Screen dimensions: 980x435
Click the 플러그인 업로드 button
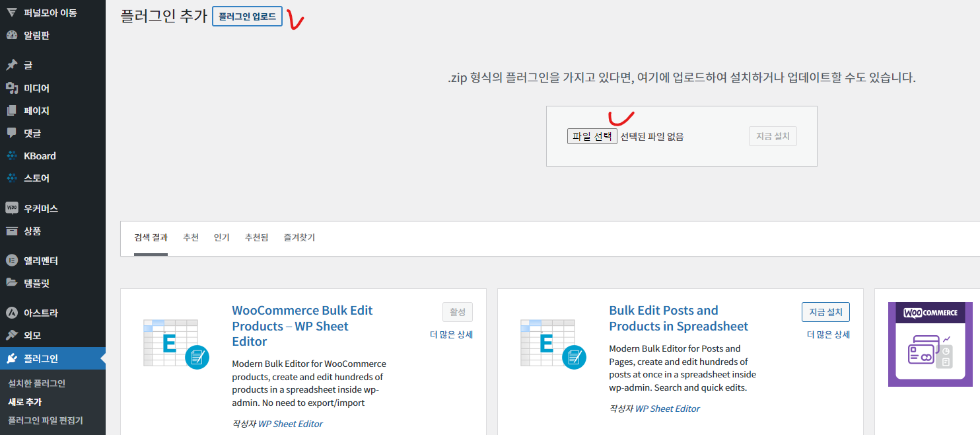[x=247, y=17]
